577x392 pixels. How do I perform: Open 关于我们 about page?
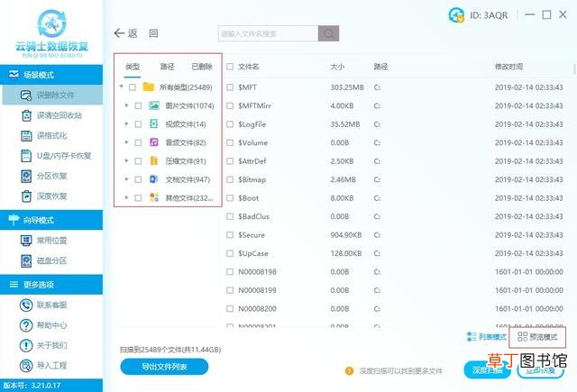(x=43, y=345)
